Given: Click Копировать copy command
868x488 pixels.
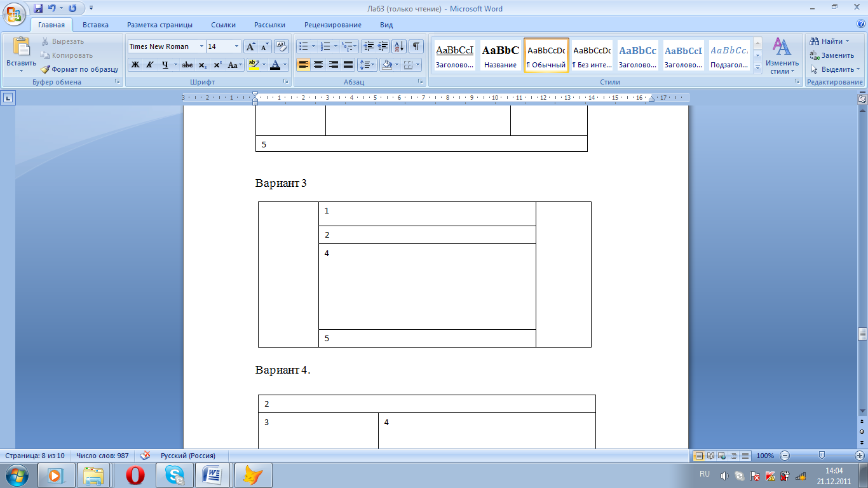Looking at the screenshot, I should (67, 55).
